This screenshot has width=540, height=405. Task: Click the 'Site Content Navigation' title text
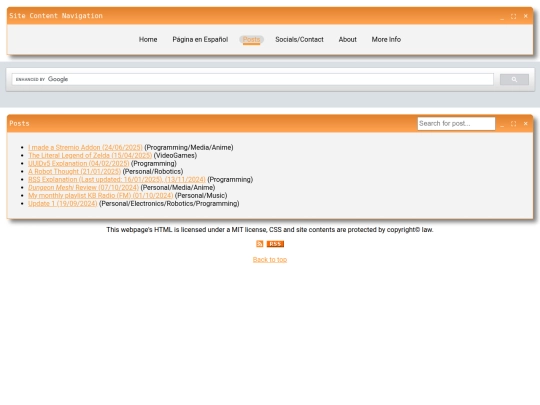click(x=56, y=16)
